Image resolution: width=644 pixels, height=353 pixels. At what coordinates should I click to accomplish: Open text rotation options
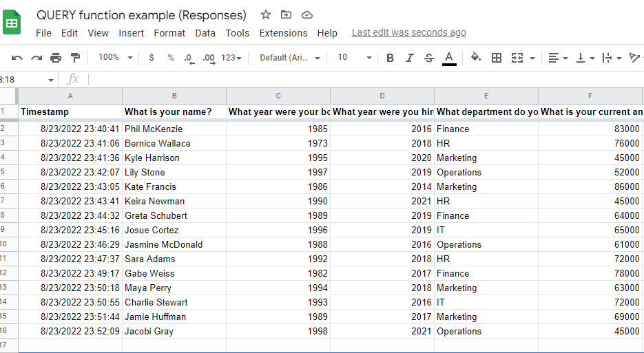click(636, 58)
